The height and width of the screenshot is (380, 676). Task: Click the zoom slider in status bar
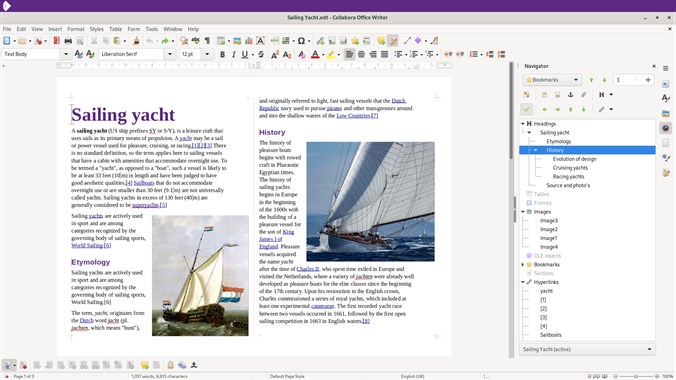[x=636, y=376]
